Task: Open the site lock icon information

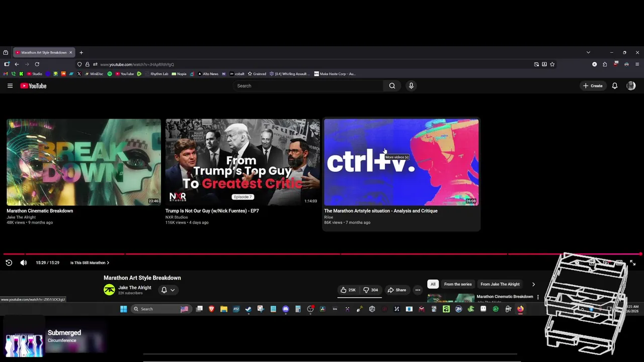Action: pyautogui.click(x=87, y=64)
